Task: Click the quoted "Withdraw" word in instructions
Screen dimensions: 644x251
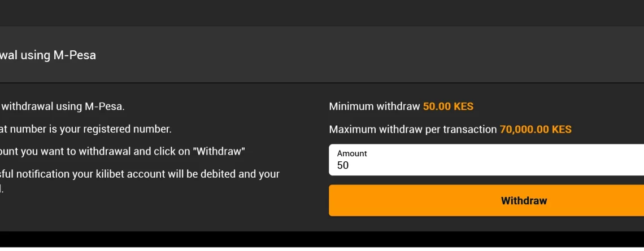Action: coord(219,151)
